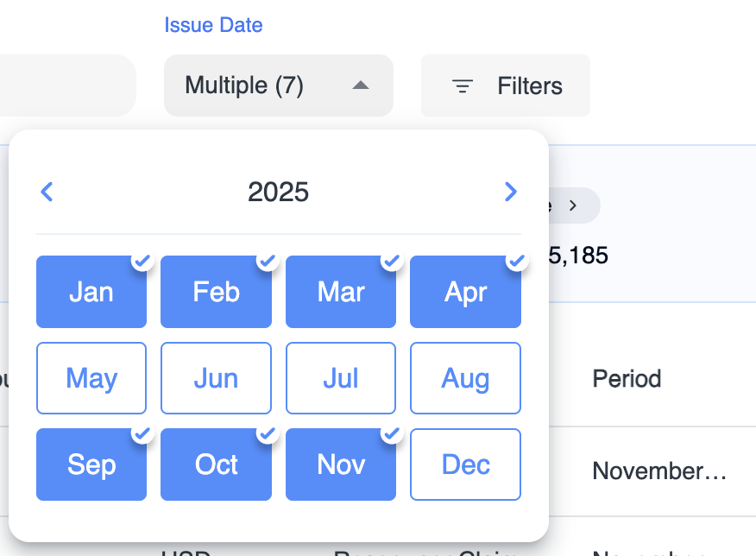This screenshot has width=756, height=556.
Task: Click the Period column header
Action: [627, 378]
